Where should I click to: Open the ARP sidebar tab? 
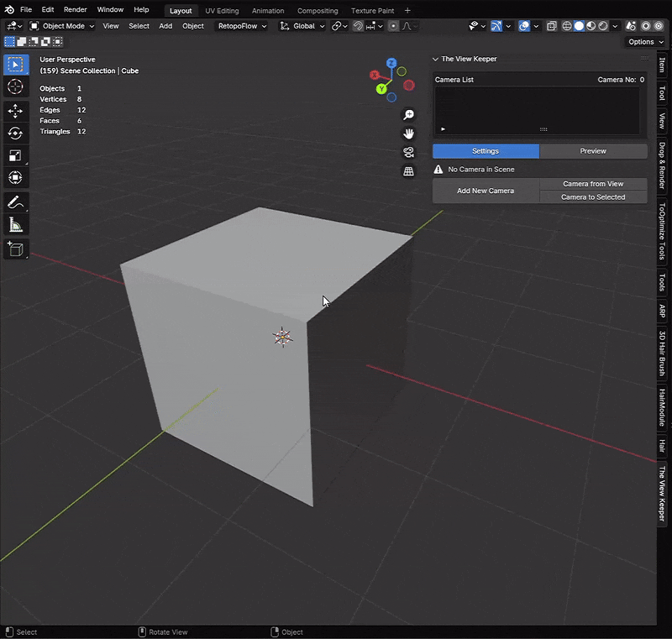(x=662, y=311)
